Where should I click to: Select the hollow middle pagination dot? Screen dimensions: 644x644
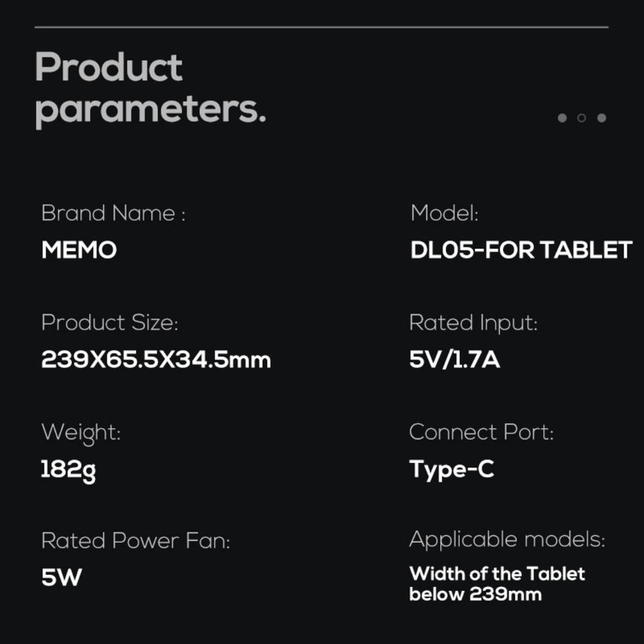coord(582,118)
